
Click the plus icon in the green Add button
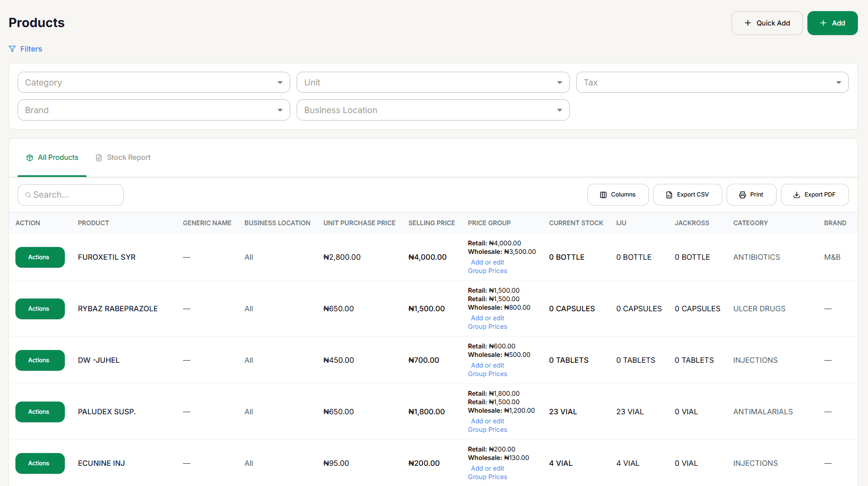pyautogui.click(x=823, y=23)
